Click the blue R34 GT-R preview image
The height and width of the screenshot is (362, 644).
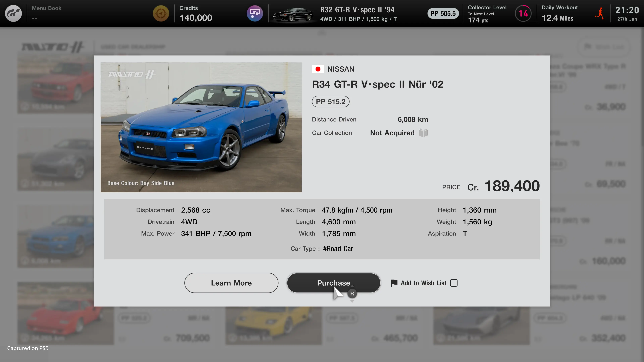pyautogui.click(x=201, y=127)
